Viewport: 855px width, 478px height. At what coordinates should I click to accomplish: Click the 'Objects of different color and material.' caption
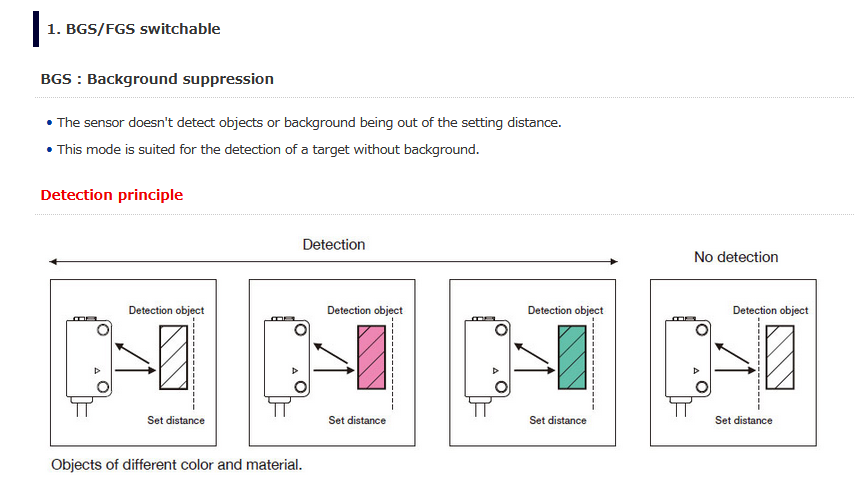(x=177, y=465)
